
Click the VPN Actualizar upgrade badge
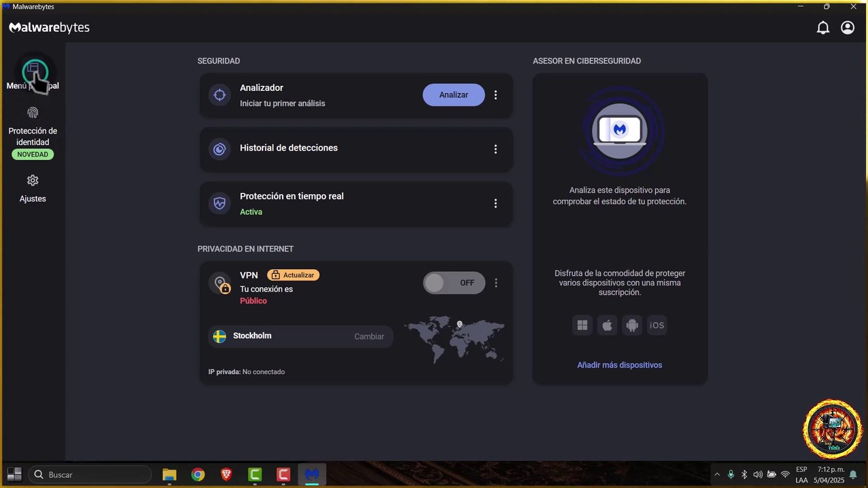[293, 275]
